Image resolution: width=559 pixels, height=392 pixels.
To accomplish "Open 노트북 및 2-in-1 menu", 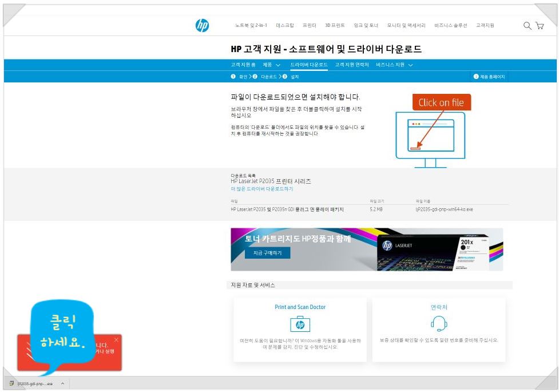I will click(251, 25).
